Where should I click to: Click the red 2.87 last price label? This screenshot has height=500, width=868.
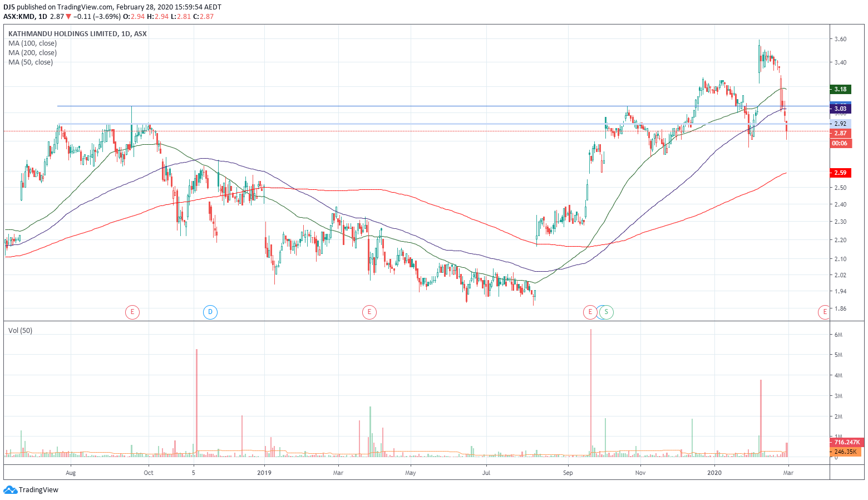840,134
